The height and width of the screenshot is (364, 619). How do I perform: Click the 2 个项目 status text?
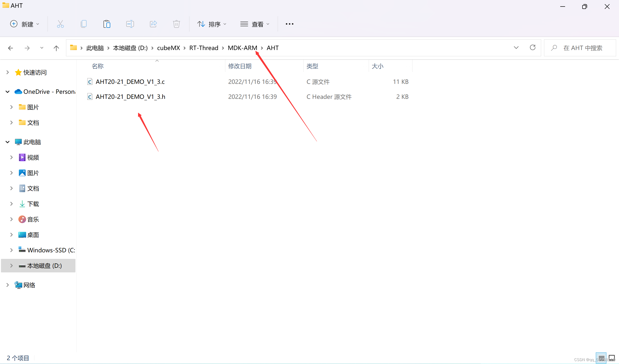click(x=18, y=358)
